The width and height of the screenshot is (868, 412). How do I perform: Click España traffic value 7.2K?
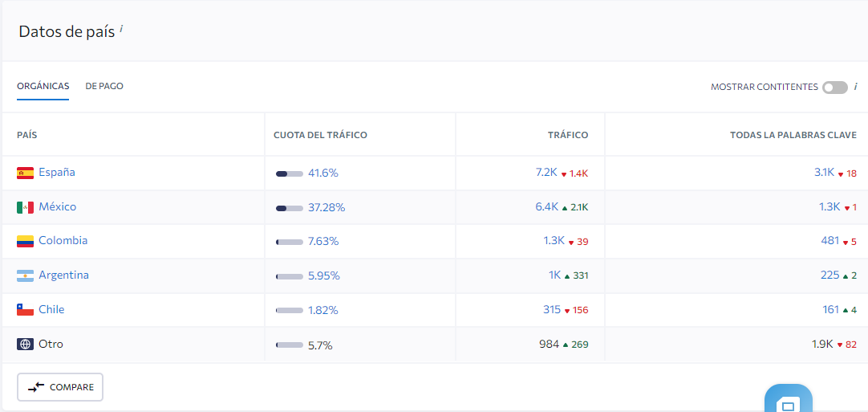click(546, 173)
